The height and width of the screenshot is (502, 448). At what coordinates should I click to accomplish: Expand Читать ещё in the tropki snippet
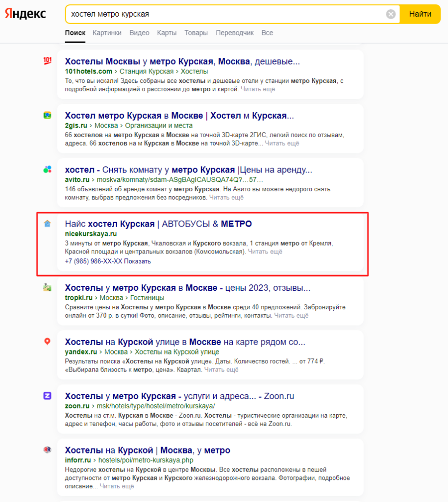[292, 315]
